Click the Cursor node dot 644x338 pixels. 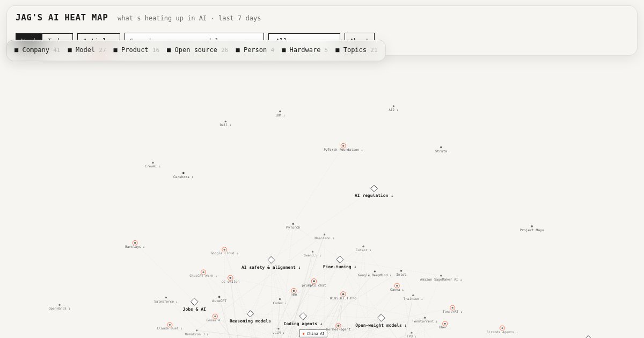363,246
